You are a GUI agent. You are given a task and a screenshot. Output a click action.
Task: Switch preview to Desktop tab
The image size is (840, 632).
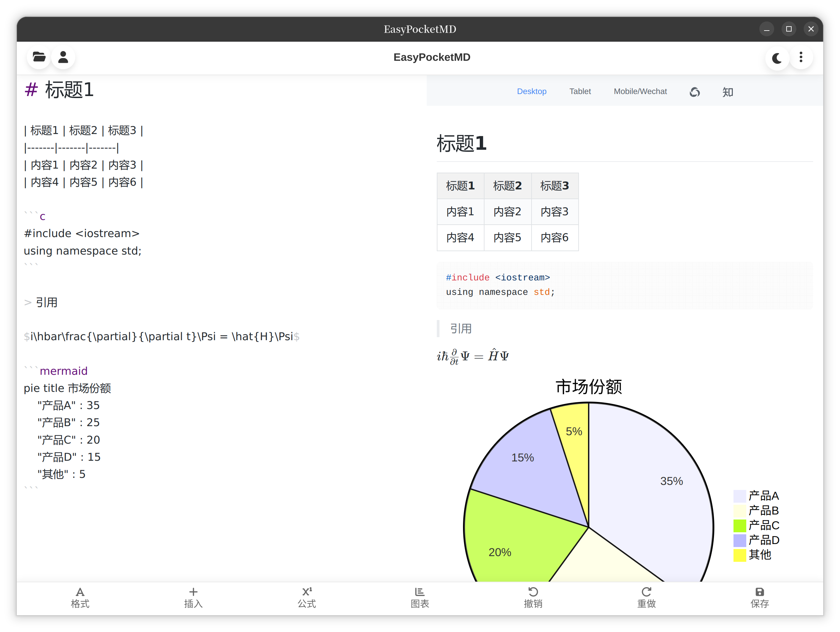(x=531, y=91)
